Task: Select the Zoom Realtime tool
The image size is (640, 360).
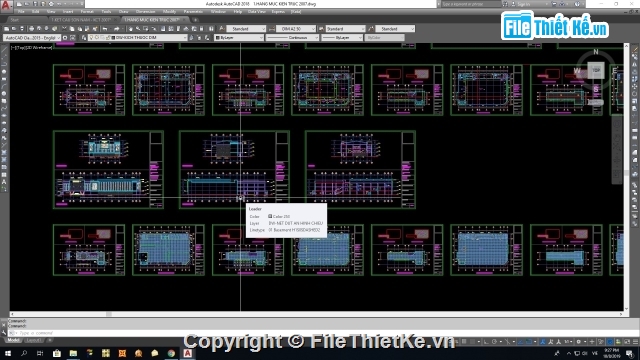Action: [138, 29]
